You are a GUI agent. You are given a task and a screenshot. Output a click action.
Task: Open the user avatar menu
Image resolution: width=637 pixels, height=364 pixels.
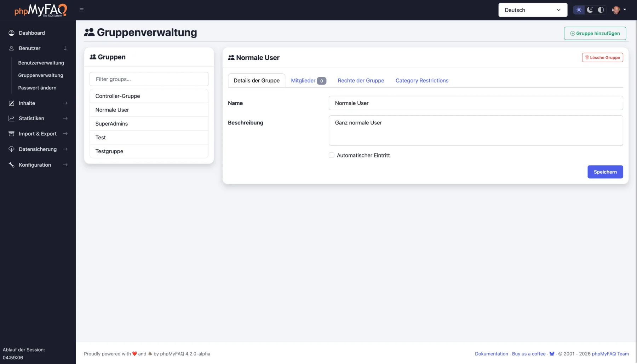click(619, 10)
